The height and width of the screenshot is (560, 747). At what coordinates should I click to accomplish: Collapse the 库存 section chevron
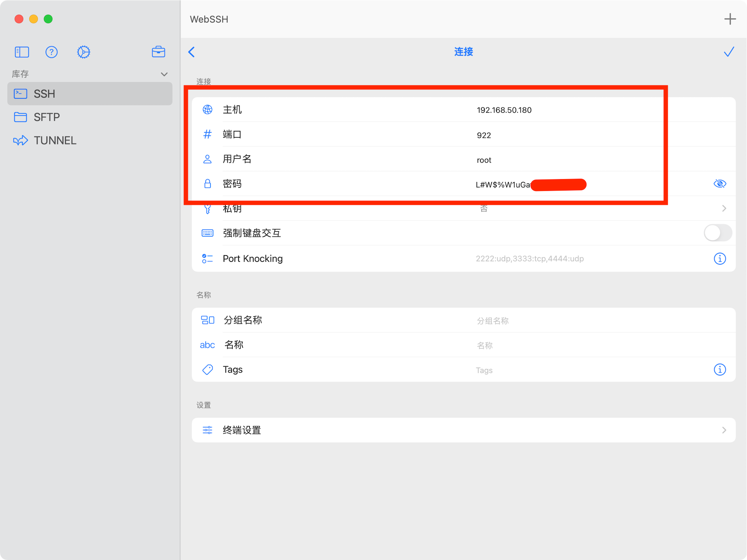(x=164, y=74)
